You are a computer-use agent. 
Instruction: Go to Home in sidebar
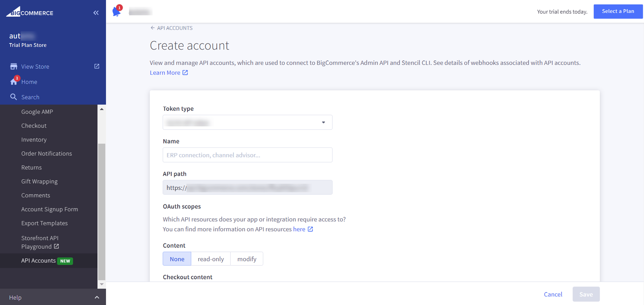pyautogui.click(x=29, y=82)
